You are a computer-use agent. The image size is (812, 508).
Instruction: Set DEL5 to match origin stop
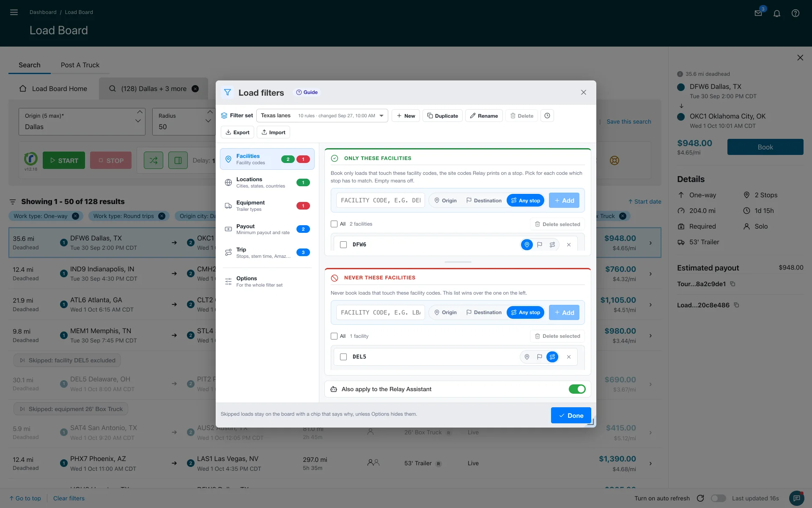pos(527,357)
